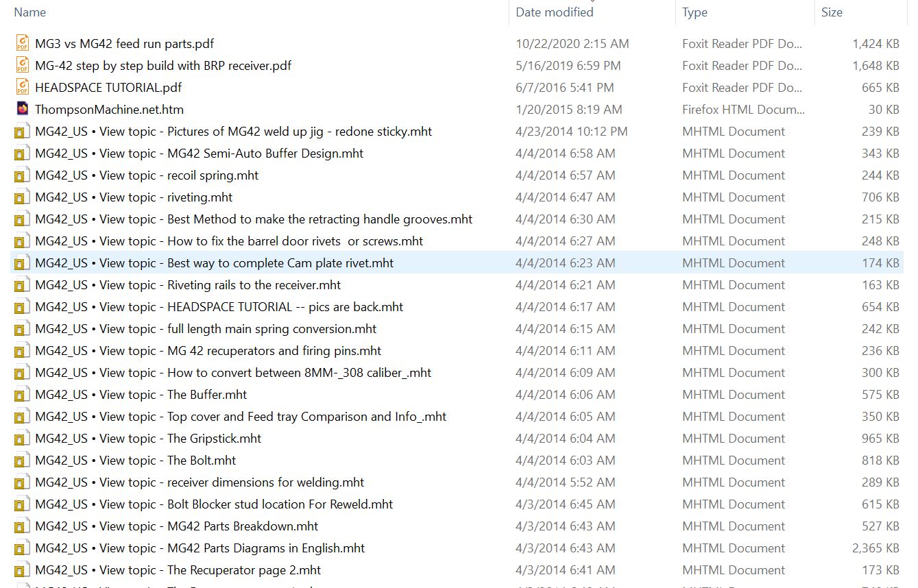Screen dimensions: 918x588
Task: Select MG42 Parts Diagrams in English.mht name
Action: [200, 548]
